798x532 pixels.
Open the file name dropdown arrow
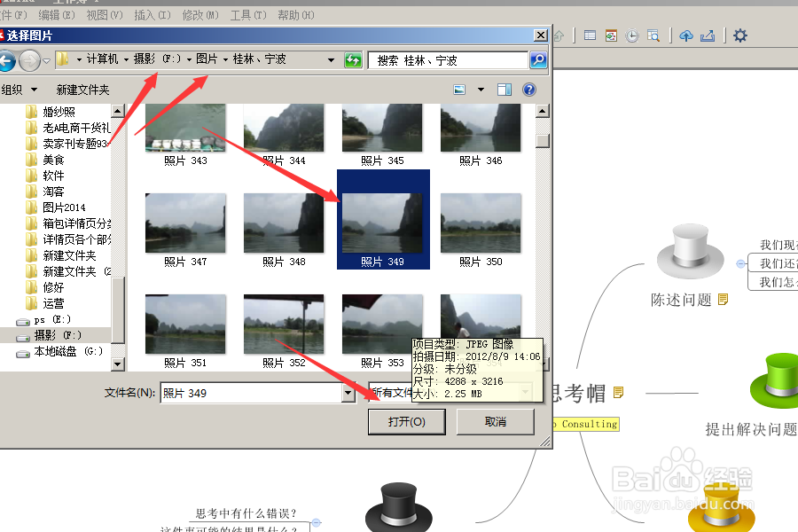coord(348,393)
